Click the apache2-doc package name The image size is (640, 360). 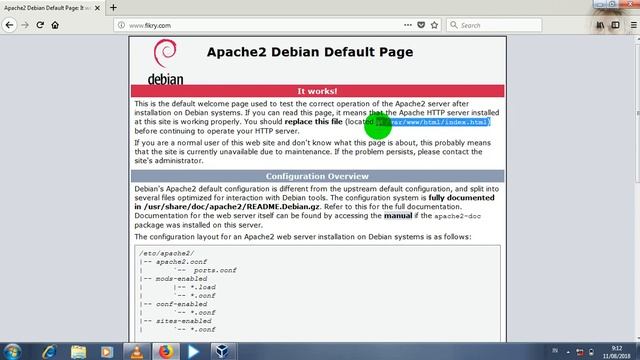(x=458, y=216)
